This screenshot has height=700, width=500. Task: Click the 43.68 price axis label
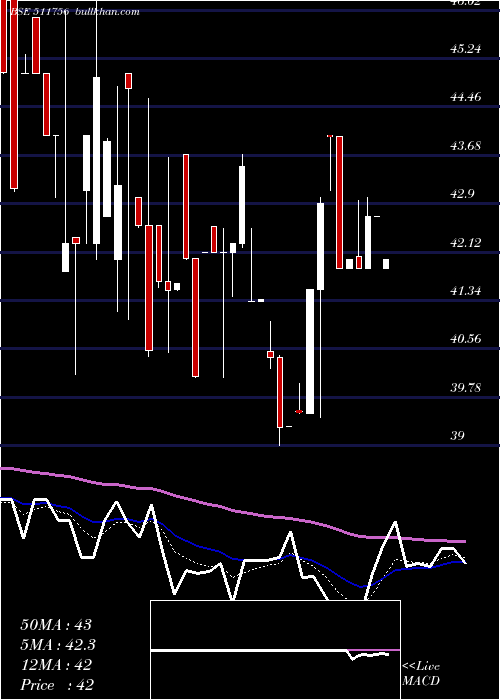tap(466, 146)
